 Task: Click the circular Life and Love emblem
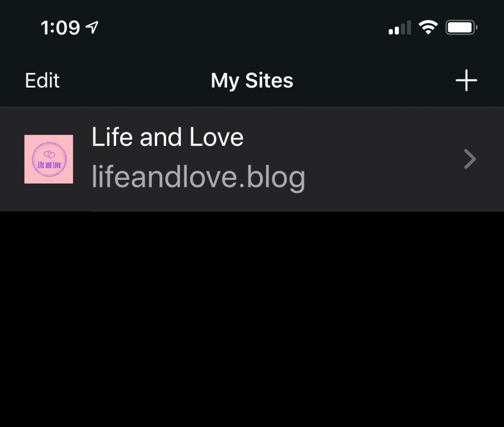[49, 159]
